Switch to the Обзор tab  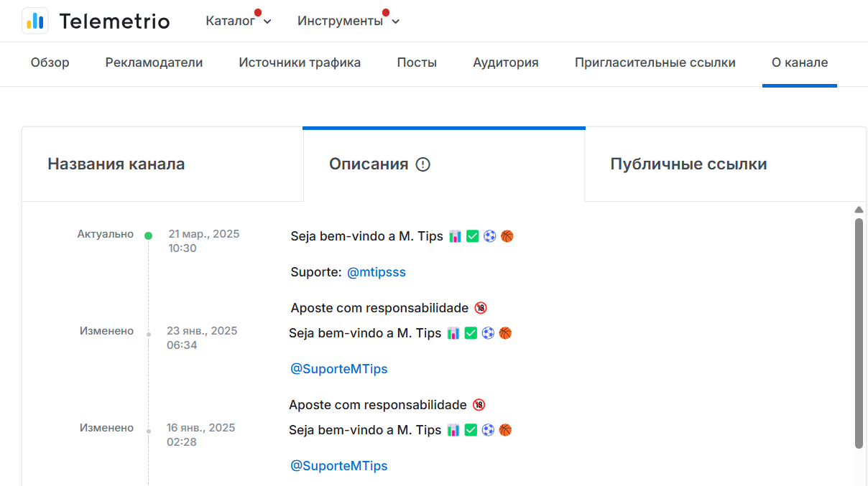50,62
